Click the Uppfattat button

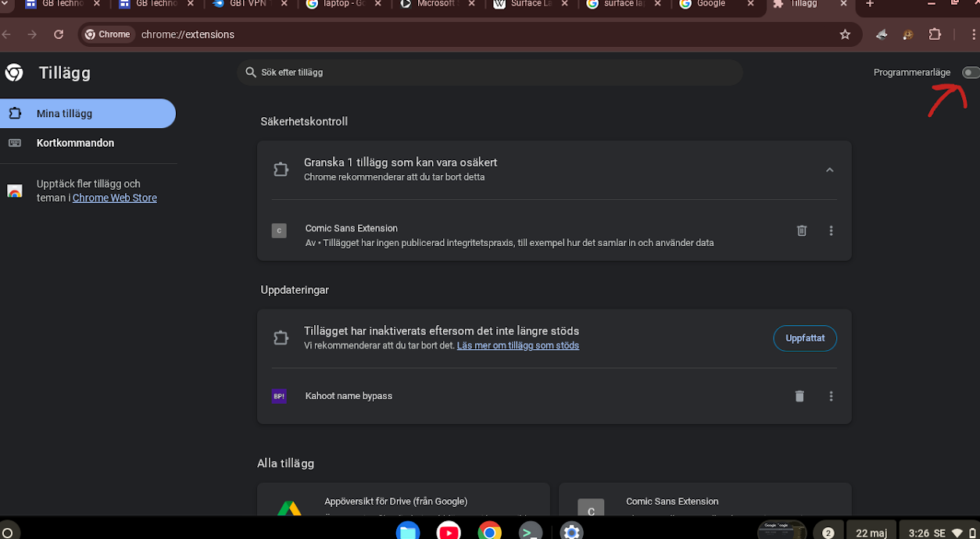pyautogui.click(x=805, y=338)
